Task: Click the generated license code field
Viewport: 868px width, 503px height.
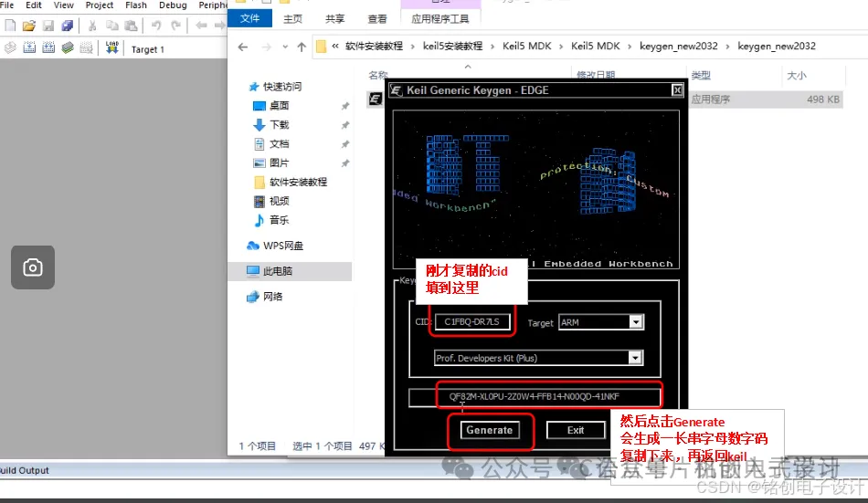Action: click(x=535, y=397)
